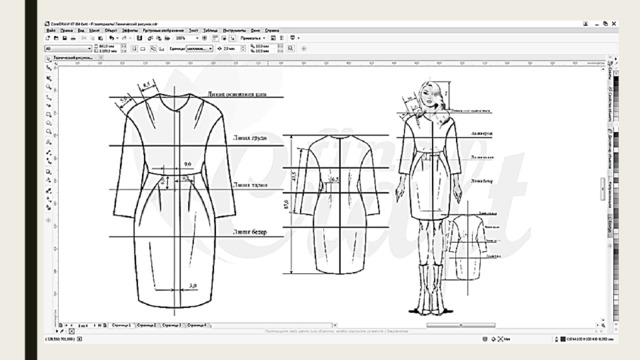Click the Print icon in the toolbar
The image size is (640, 360).
73,38
